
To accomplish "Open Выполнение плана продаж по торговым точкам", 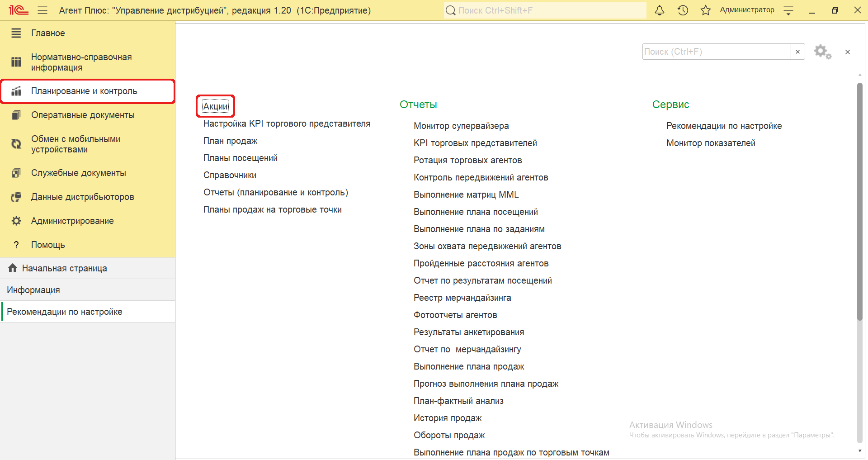I will click(511, 452).
